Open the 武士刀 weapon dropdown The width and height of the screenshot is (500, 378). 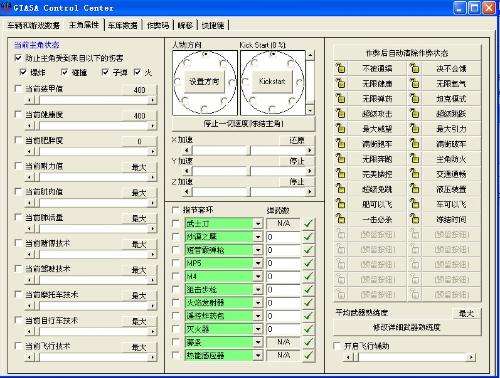pyautogui.click(x=258, y=223)
